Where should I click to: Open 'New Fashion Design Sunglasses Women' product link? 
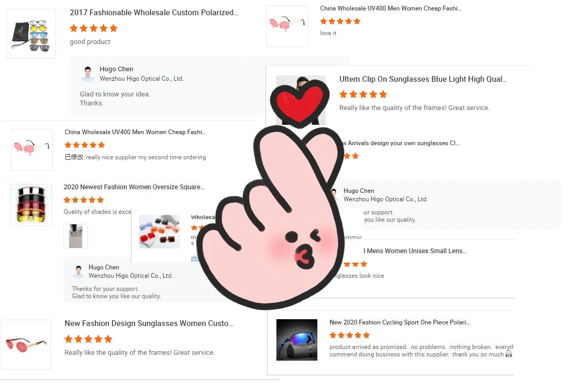coord(149,323)
